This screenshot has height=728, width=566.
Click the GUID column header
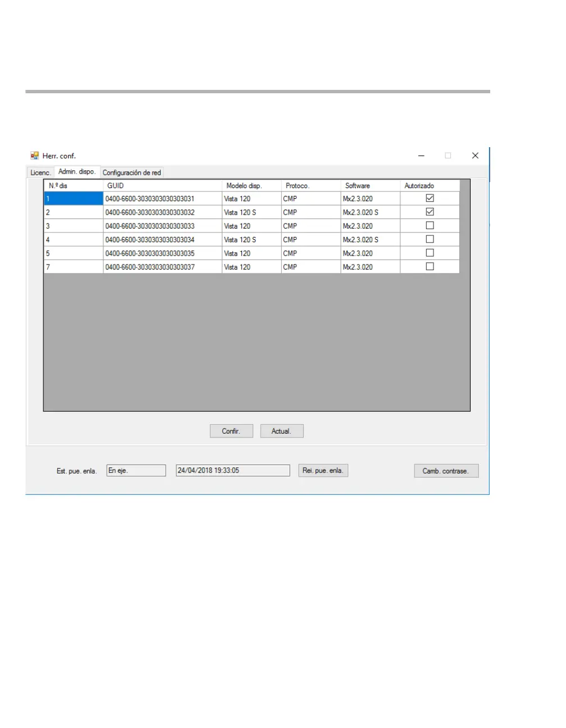(x=163, y=185)
